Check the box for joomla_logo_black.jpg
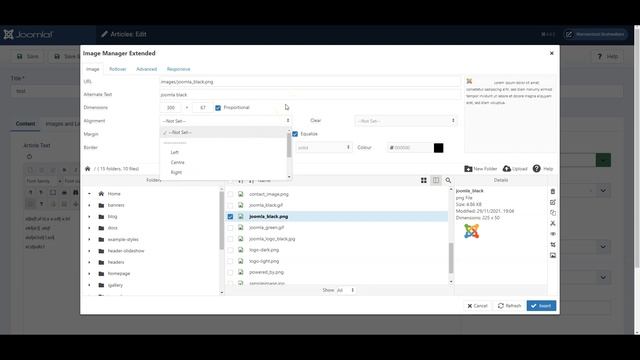The height and width of the screenshot is (360, 640). tap(230, 239)
